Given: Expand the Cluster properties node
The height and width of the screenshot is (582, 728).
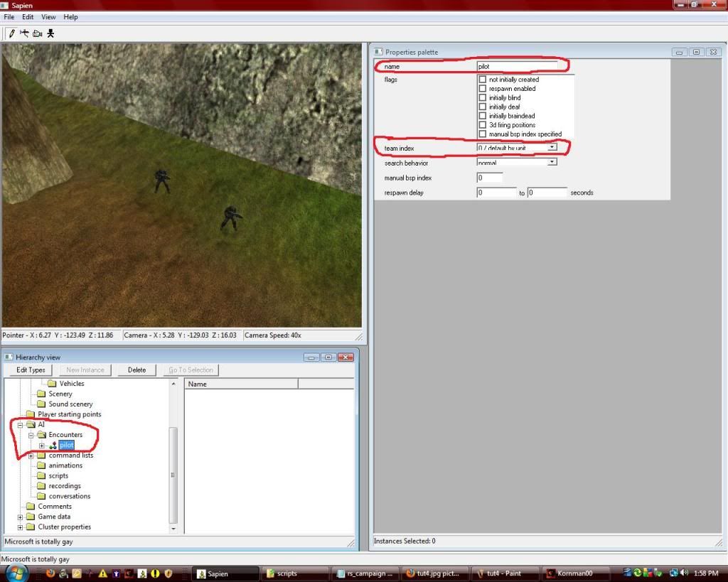Looking at the screenshot, I should click(x=21, y=527).
